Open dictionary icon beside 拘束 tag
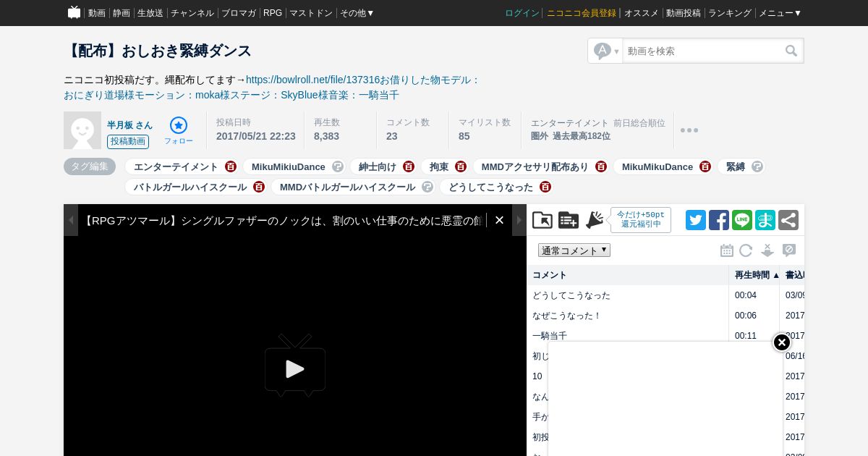 [x=461, y=166]
